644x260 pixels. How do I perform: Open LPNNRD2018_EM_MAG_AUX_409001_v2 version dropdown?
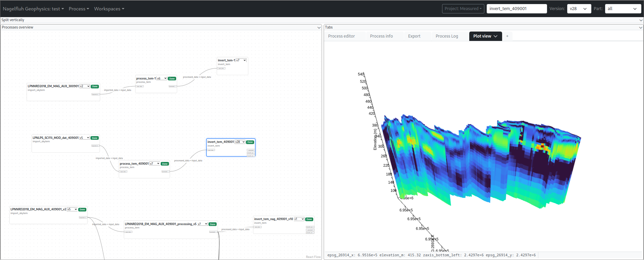click(72, 209)
